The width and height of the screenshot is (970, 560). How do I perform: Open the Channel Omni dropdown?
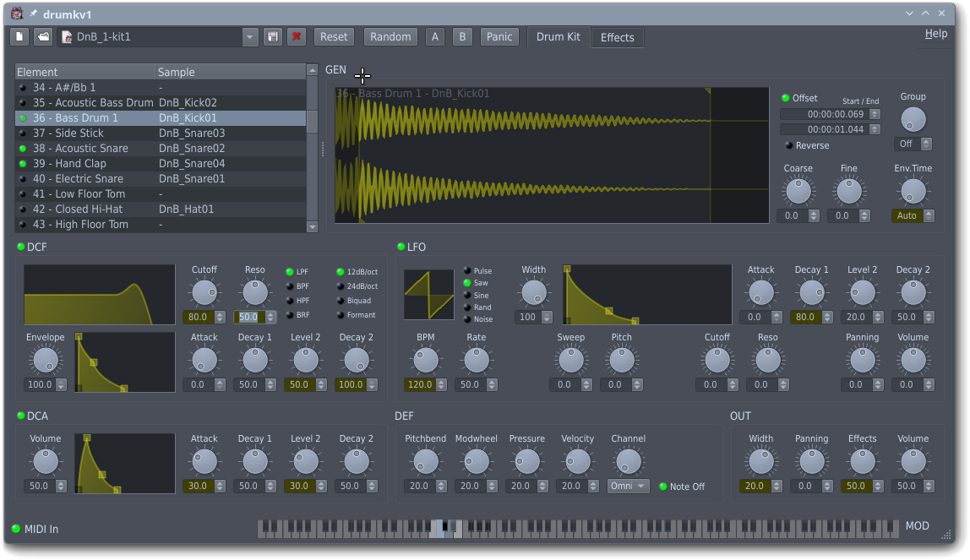tap(628, 486)
